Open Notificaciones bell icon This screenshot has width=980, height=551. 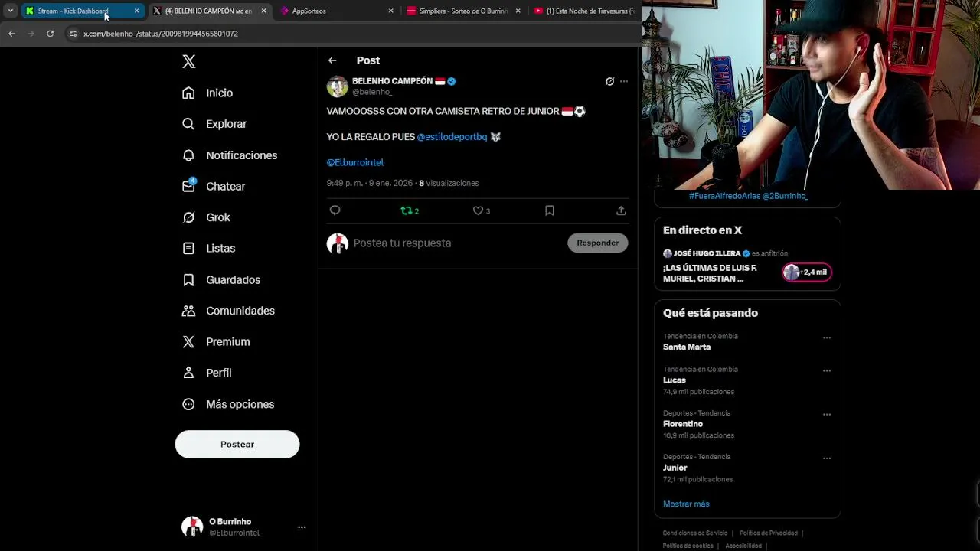coord(188,155)
